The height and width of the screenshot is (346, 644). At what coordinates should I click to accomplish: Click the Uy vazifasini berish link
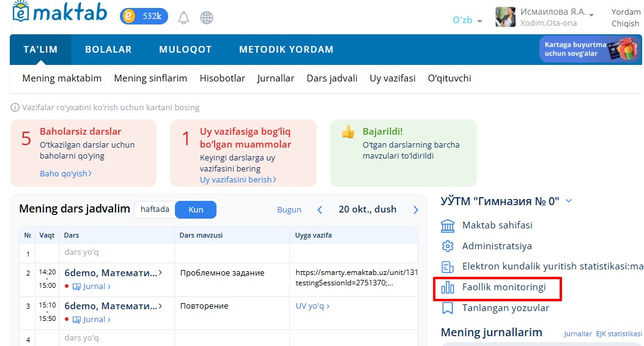coord(238,179)
